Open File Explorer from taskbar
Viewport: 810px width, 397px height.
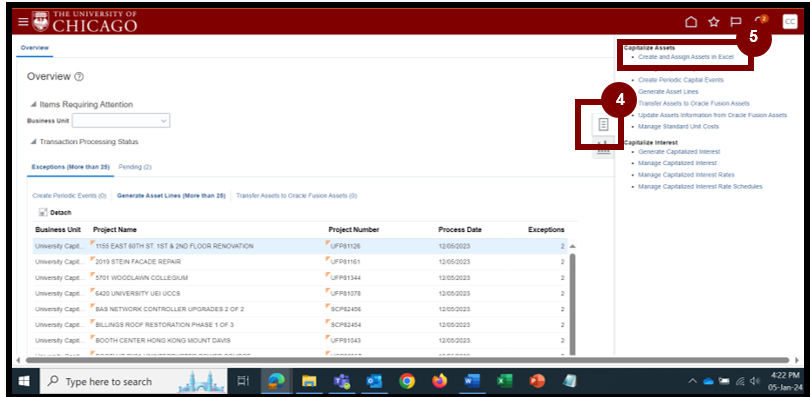click(309, 382)
